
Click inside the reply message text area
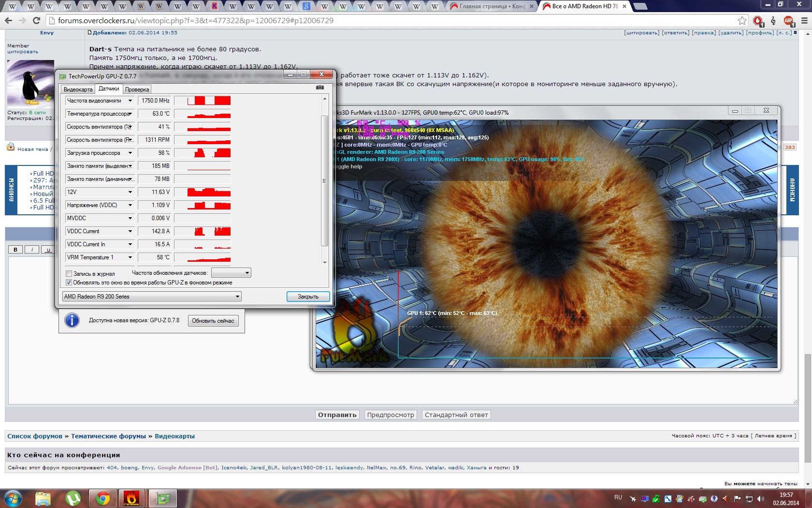(403, 330)
